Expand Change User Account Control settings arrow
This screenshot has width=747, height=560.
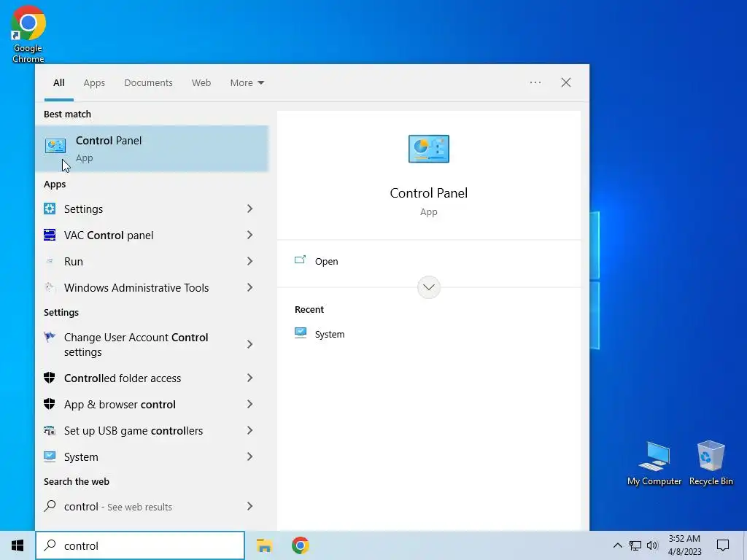click(x=249, y=344)
